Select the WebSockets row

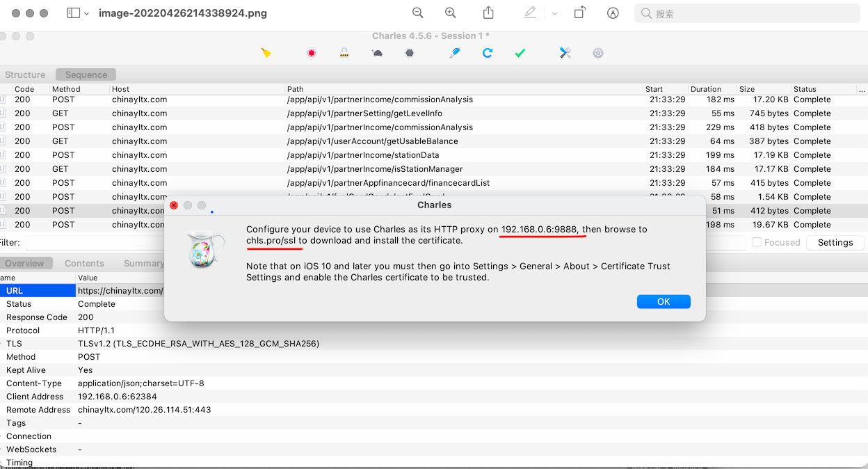[434, 450]
